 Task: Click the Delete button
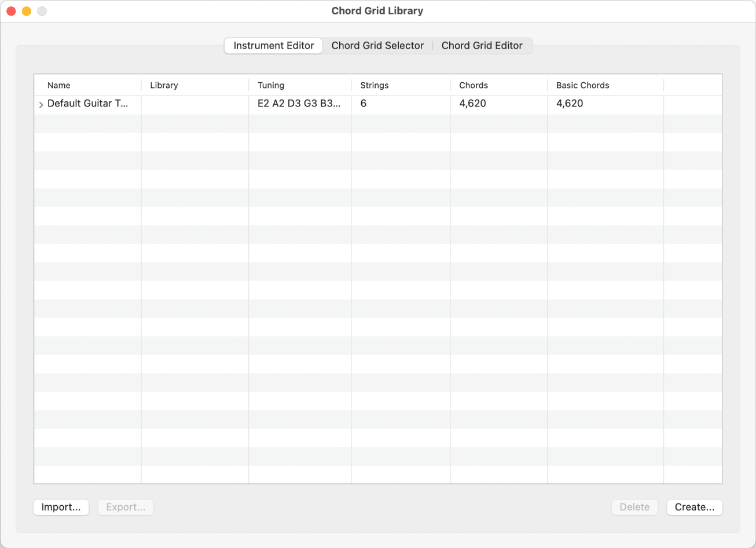pos(634,507)
